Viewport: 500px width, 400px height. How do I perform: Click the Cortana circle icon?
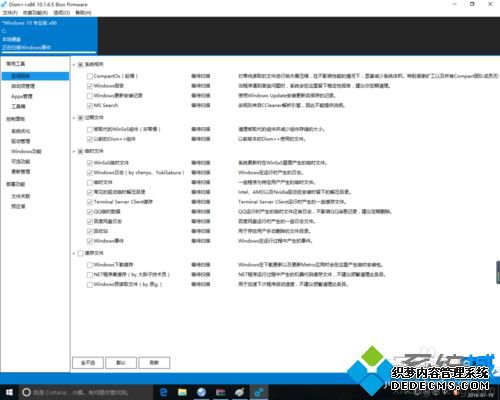tap(26, 392)
